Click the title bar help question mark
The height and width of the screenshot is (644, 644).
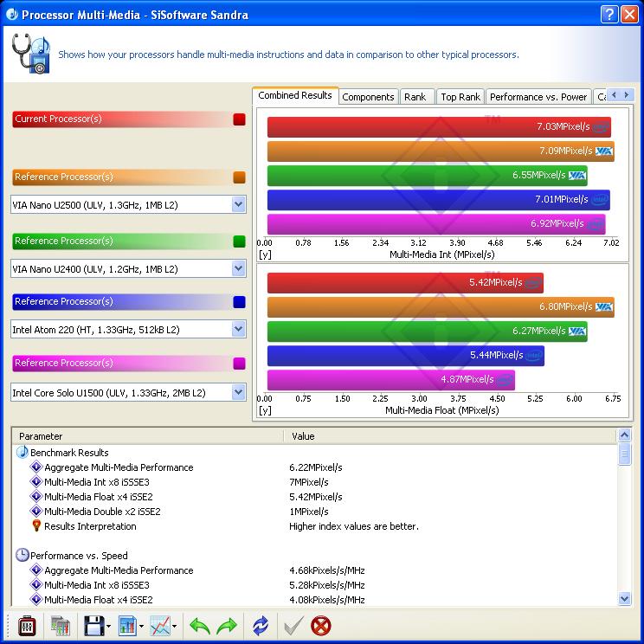click(609, 15)
